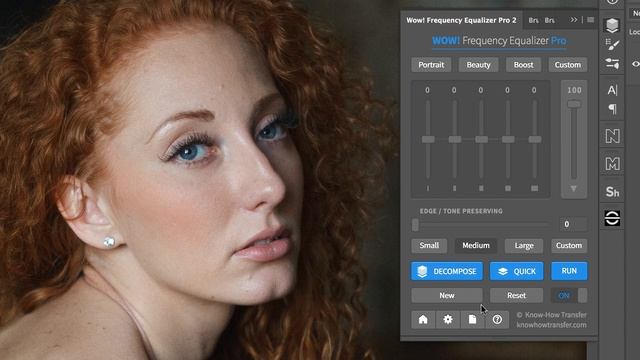This screenshot has width=640, height=360.
Task: Expand collapsed tabs with double chevron
Action: point(574,20)
